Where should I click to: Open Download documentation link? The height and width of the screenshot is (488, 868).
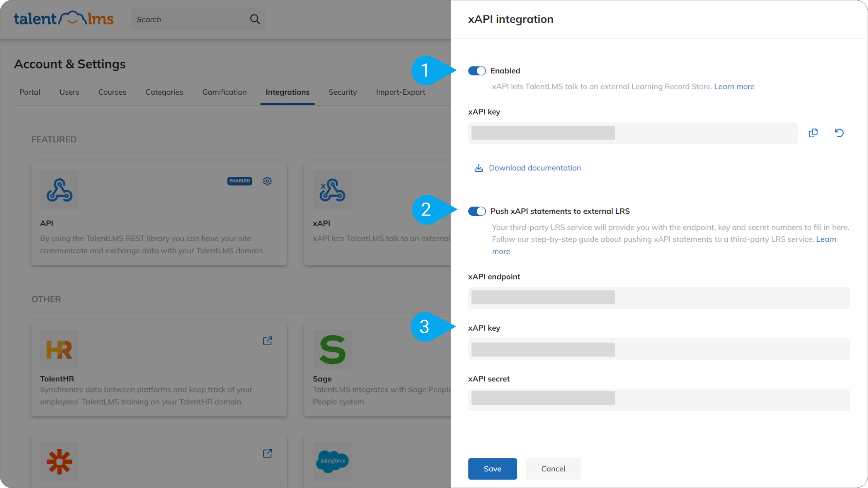point(535,168)
